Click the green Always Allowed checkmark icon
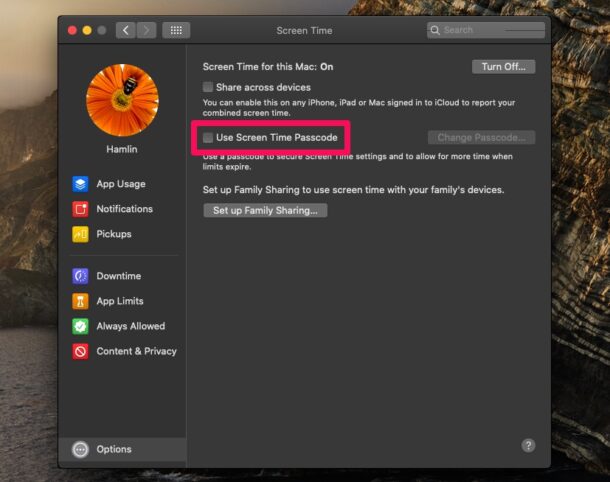This screenshot has height=482, width=610. click(x=80, y=326)
